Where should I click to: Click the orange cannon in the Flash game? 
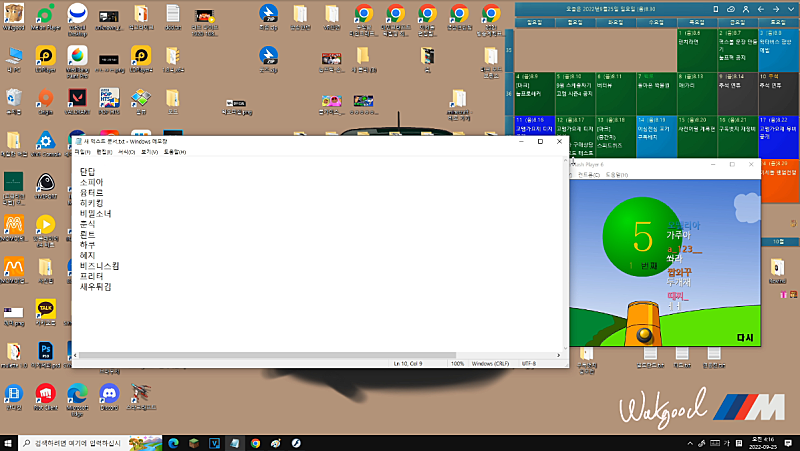[644, 323]
